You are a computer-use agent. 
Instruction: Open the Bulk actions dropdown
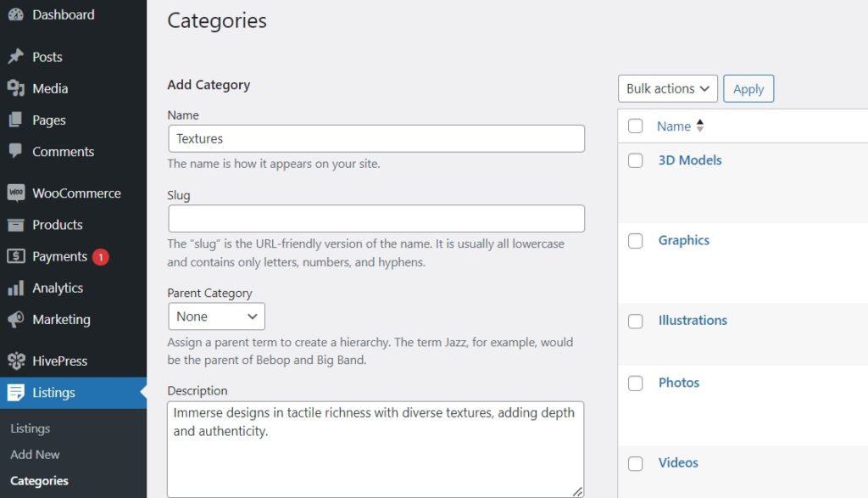point(667,88)
